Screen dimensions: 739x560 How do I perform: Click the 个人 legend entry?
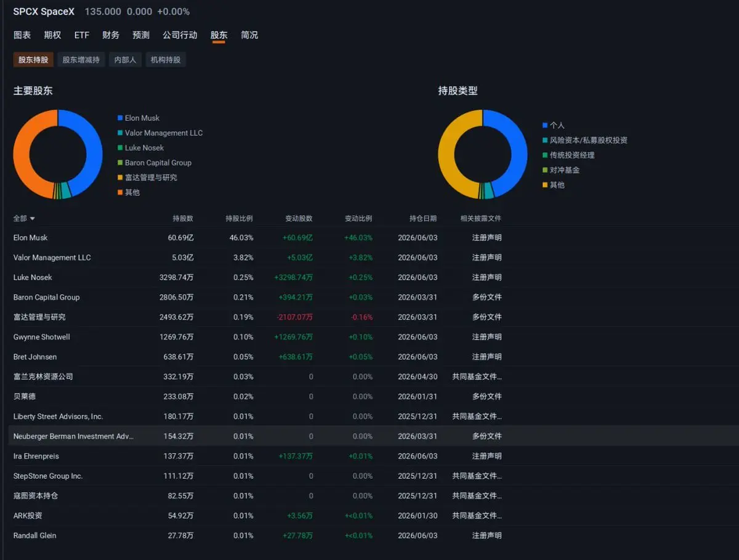pos(553,125)
